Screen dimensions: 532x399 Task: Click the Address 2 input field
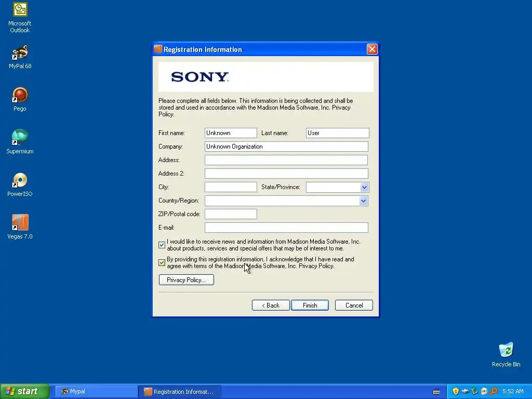coord(286,174)
